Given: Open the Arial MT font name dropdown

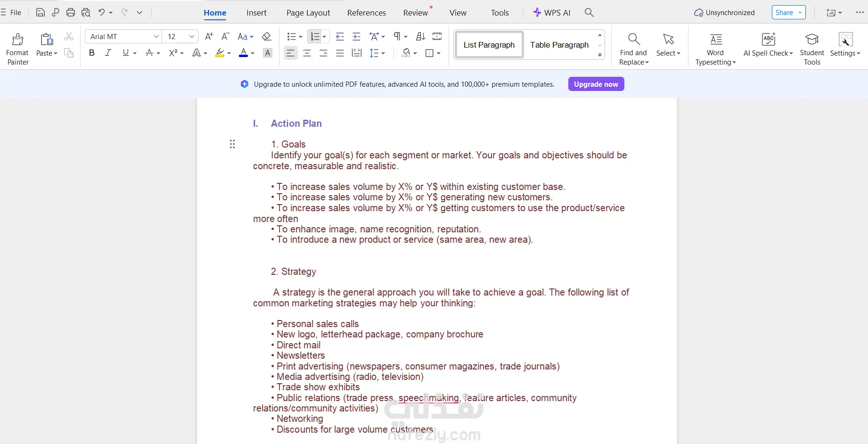Looking at the screenshot, I should [156, 36].
